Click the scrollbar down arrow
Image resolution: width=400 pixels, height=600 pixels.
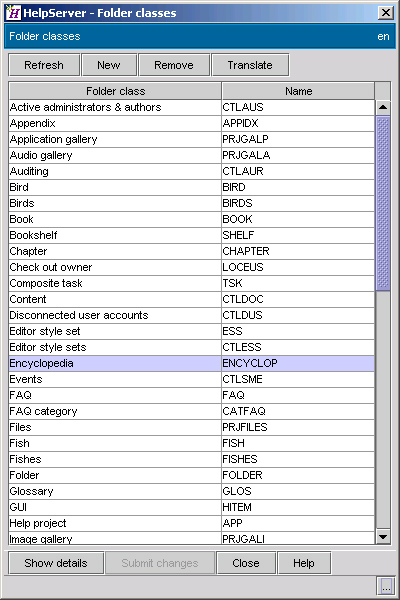point(383,536)
